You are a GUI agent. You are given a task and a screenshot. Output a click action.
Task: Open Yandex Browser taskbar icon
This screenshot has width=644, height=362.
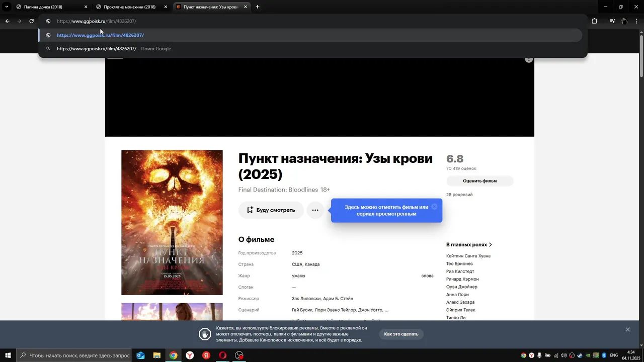point(190,355)
